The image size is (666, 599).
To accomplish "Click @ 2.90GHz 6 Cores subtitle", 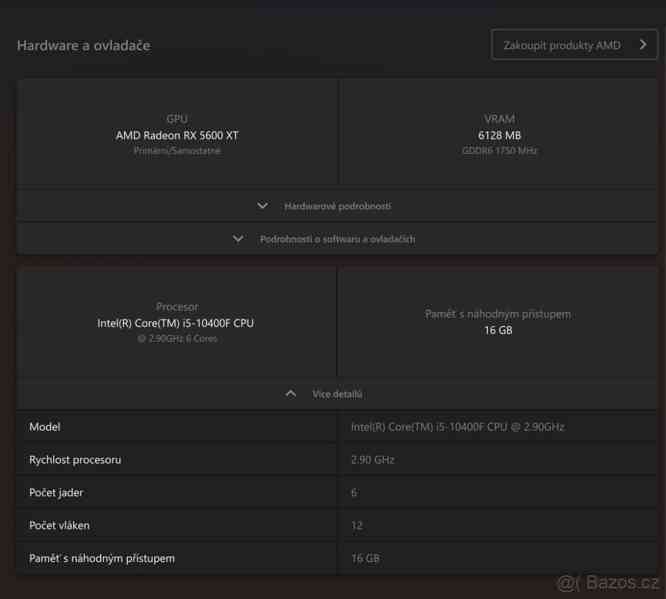I will (x=178, y=339).
